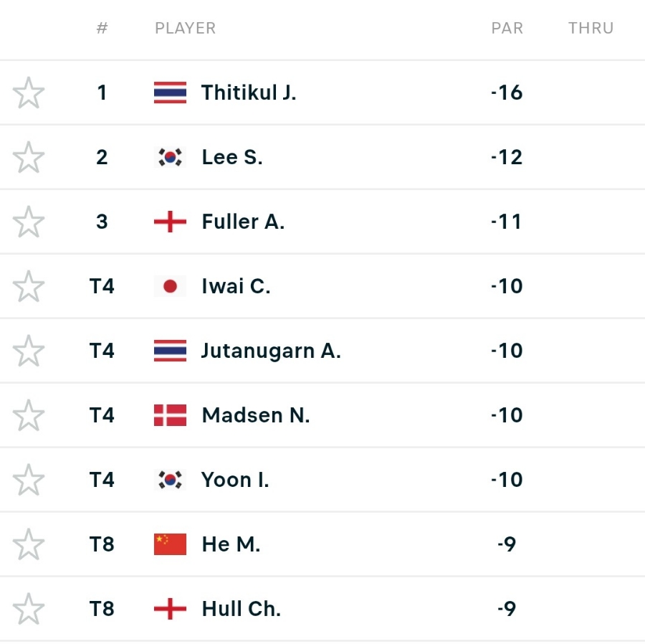The width and height of the screenshot is (645, 644).
Task: Click the England flag beside Hull Ch.
Action: pyautogui.click(x=170, y=609)
